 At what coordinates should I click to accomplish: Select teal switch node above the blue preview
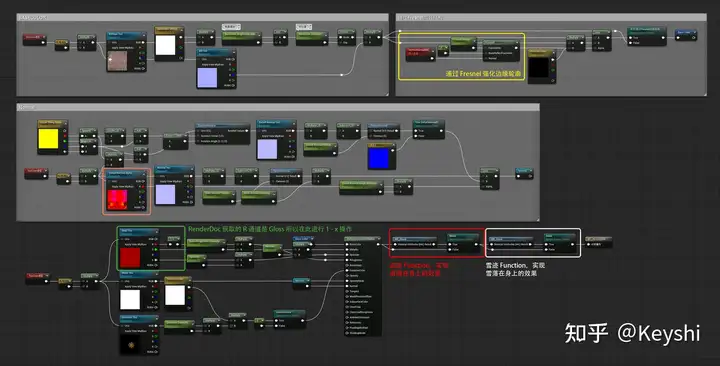[429, 130]
